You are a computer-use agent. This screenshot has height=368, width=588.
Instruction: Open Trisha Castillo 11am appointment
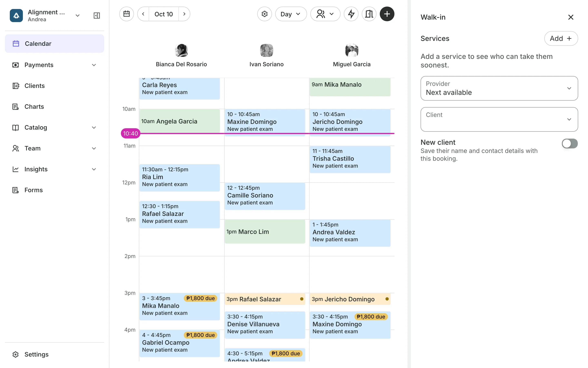[350, 159]
